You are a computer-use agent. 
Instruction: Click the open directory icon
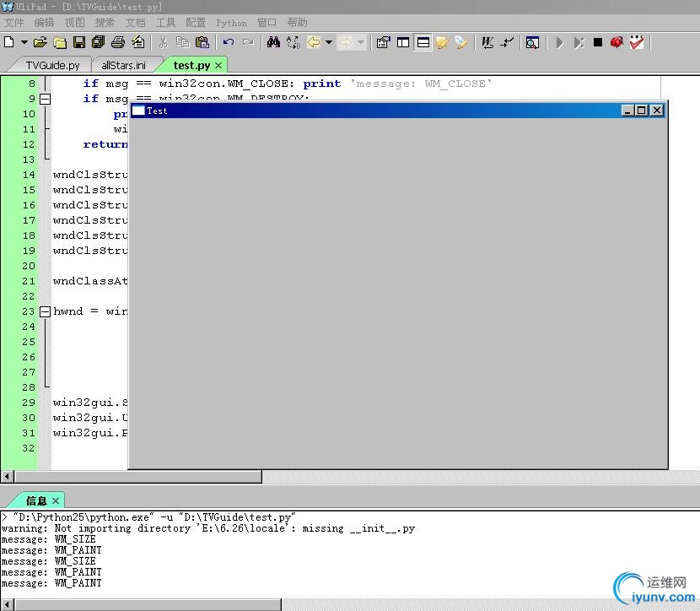60,42
